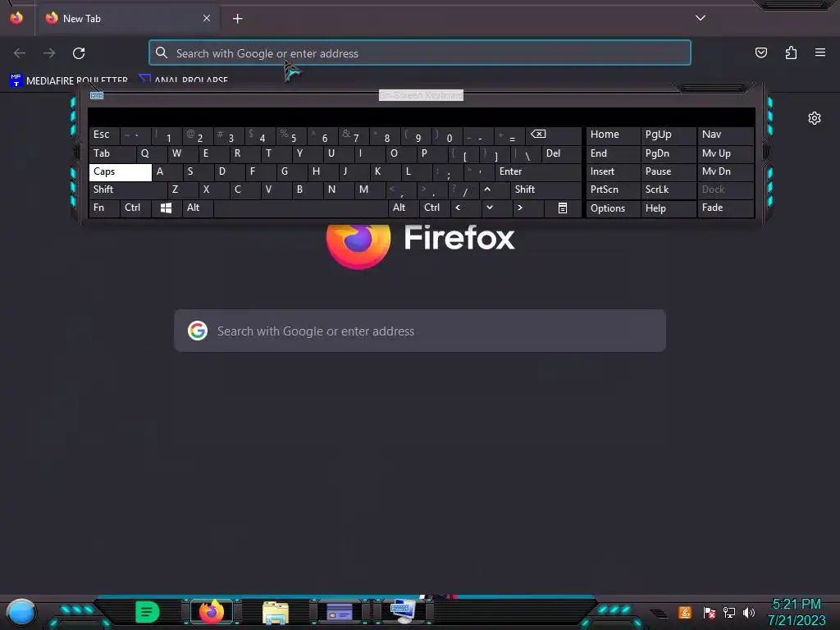This screenshot has height=630, width=840.
Task: Open keyboard Help
Action: 668,208
